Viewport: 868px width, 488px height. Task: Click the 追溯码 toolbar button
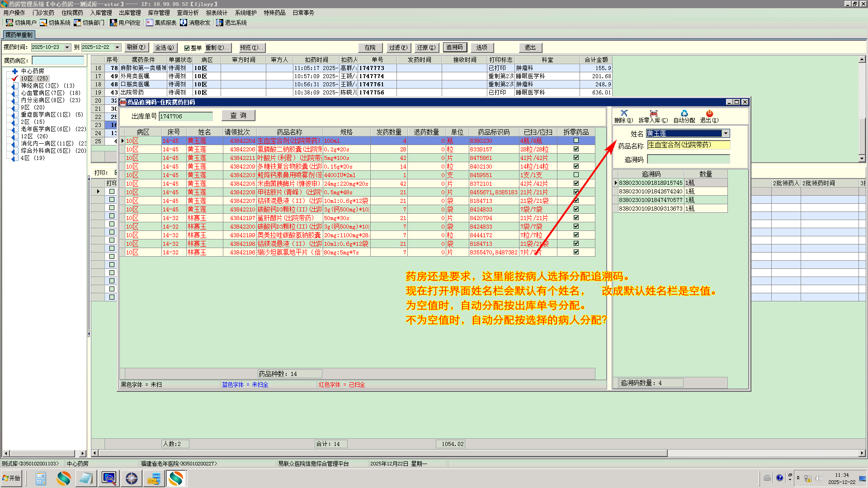click(x=454, y=47)
